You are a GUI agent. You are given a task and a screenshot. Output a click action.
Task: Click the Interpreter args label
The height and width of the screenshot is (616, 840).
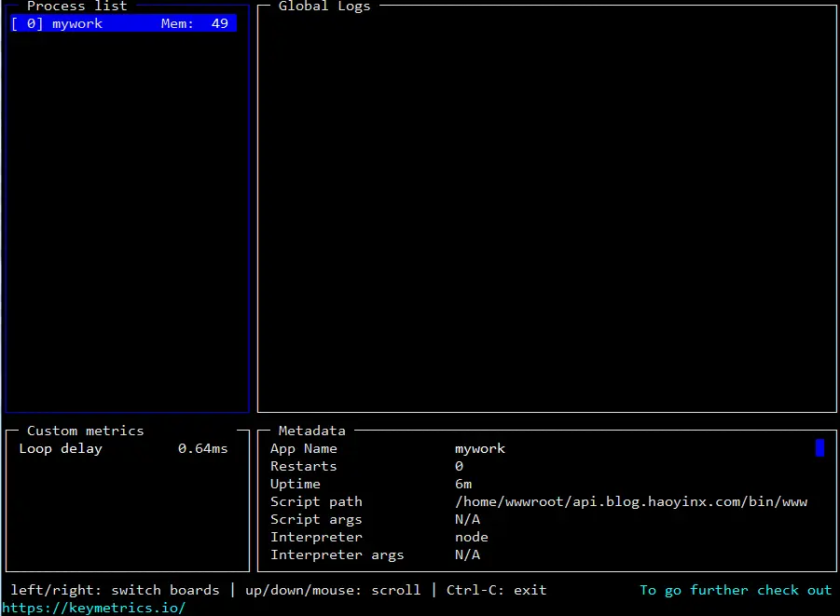337,554
